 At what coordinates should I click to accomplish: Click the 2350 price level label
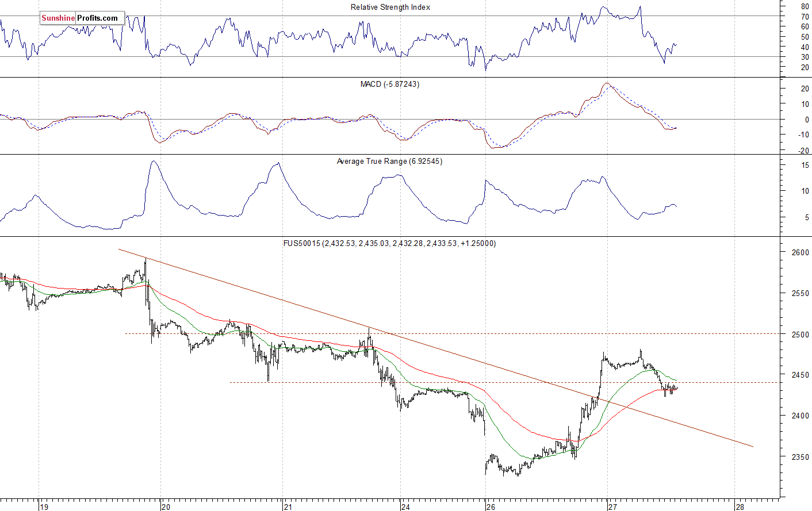coord(800,458)
